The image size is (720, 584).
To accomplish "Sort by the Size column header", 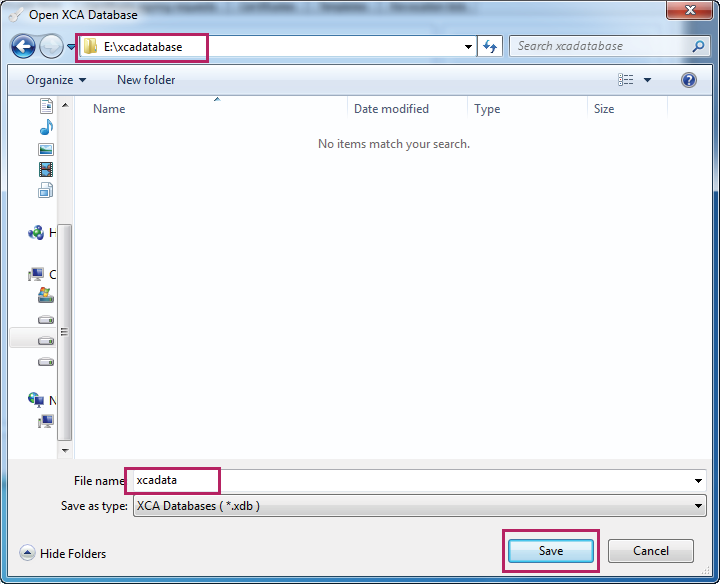I will coord(604,109).
